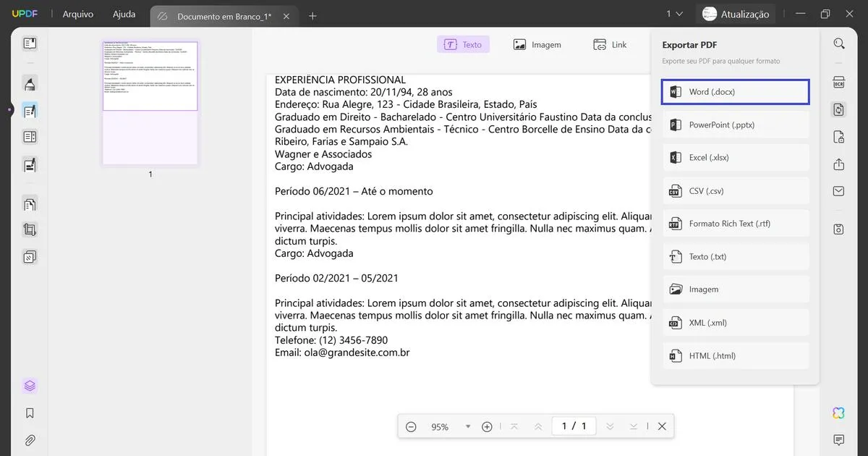Viewport: 868px width, 456px height.
Task: Open the Organize Pages tool
Action: tap(29, 203)
